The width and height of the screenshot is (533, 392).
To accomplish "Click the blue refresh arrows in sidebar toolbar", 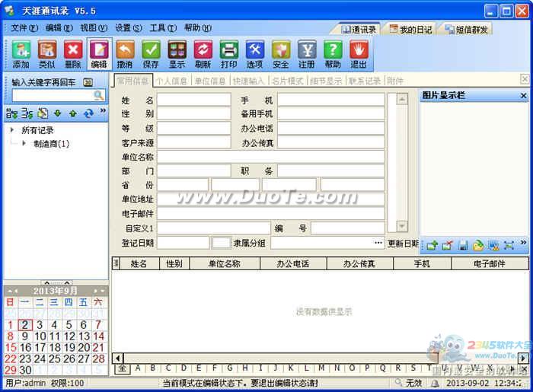I will [88, 113].
